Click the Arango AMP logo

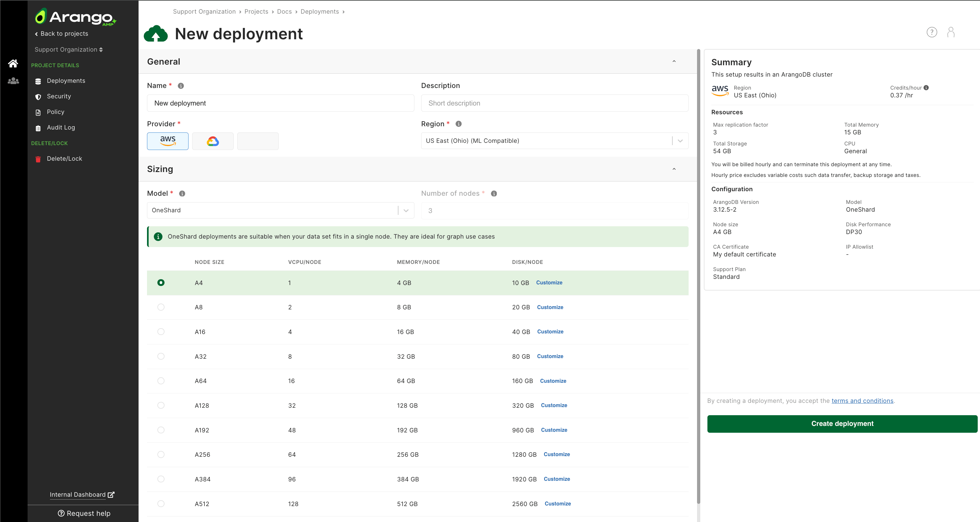coord(75,17)
